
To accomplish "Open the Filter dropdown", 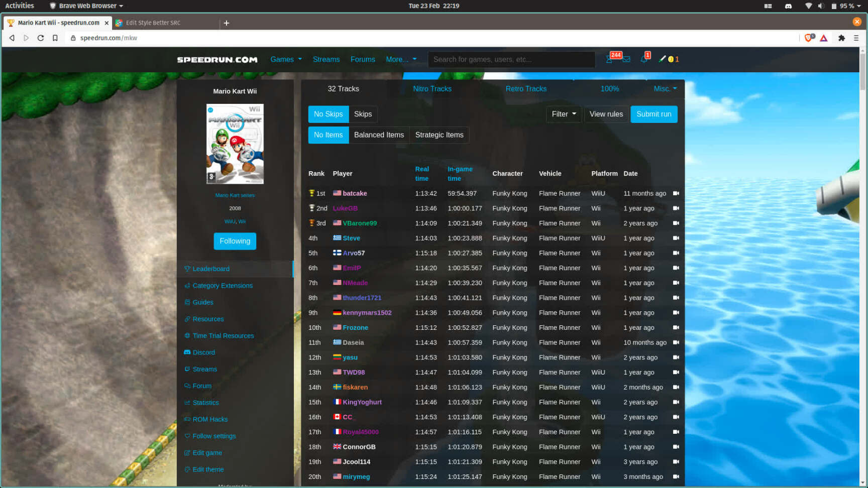I will coord(564,114).
